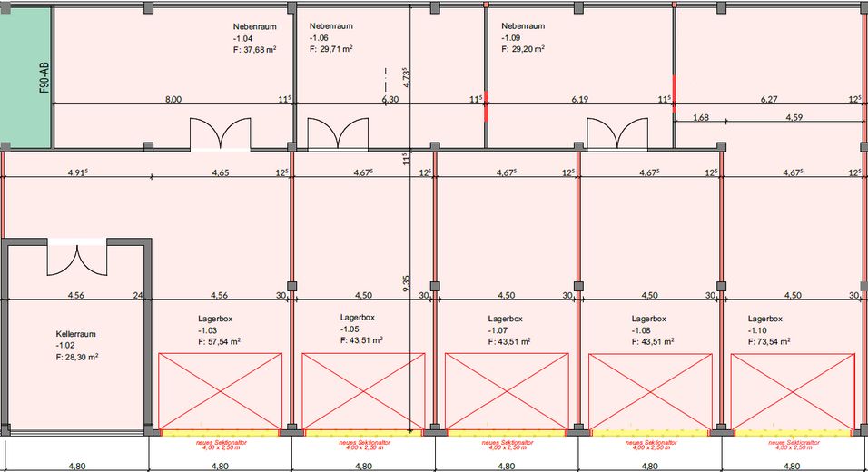Select the Lagerbox -1.05 label
Image resolution: width=868 pixels, height=472 pixels.
pyautogui.click(x=361, y=329)
